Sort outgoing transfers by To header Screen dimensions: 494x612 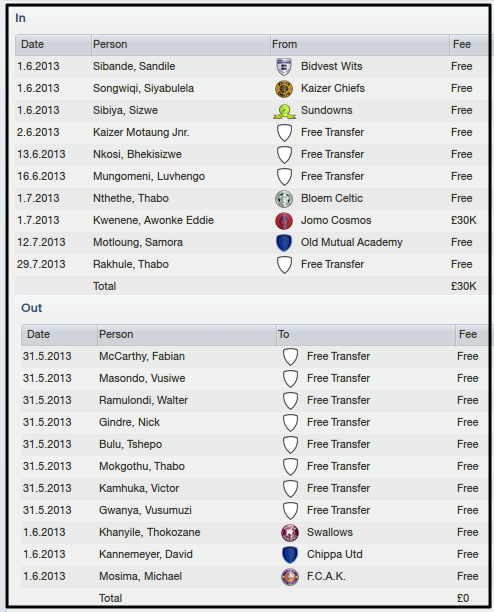tap(366, 334)
